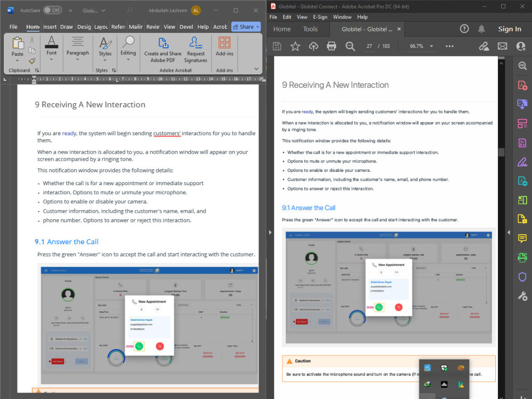The image size is (532, 399).
Task: Open the Protect shield tool in Acrobat
Action: 522,277
